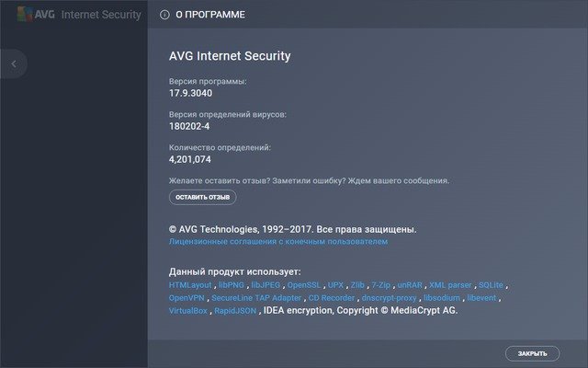Open the SQLite link
Image resolution: width=588 pixels, height=368 pixels.
(x=492, y=285)
